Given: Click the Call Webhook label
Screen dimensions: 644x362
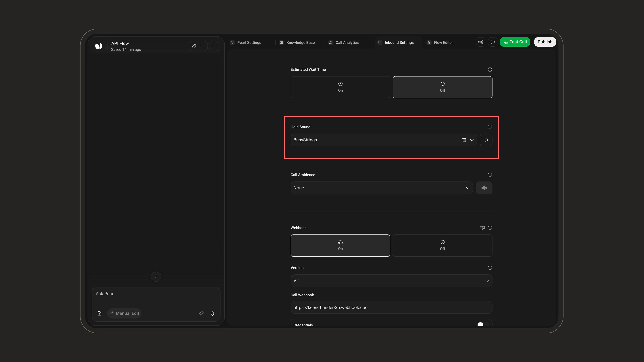Looking at the screenshot, I should point(302,295).
